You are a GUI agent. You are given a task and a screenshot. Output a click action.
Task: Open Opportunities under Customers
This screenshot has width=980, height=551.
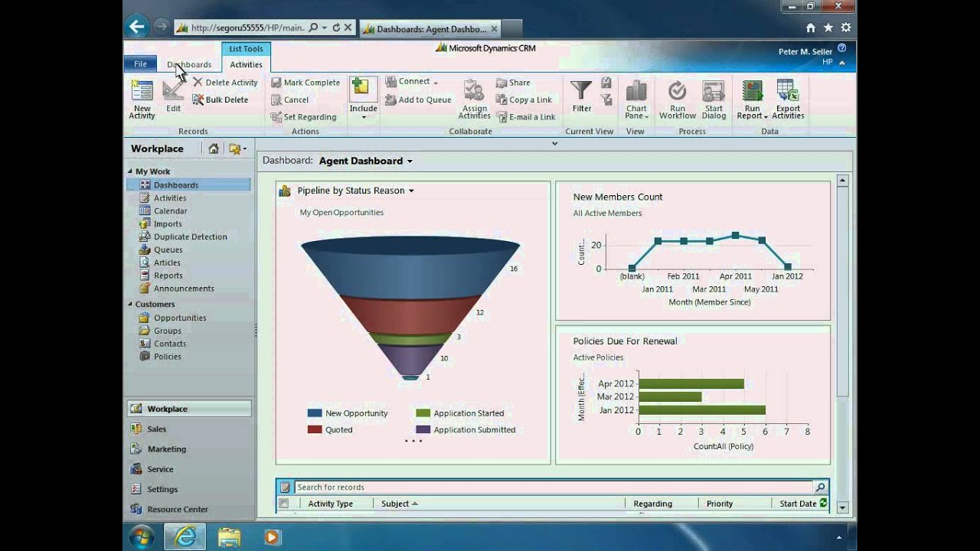pos(180,318)
